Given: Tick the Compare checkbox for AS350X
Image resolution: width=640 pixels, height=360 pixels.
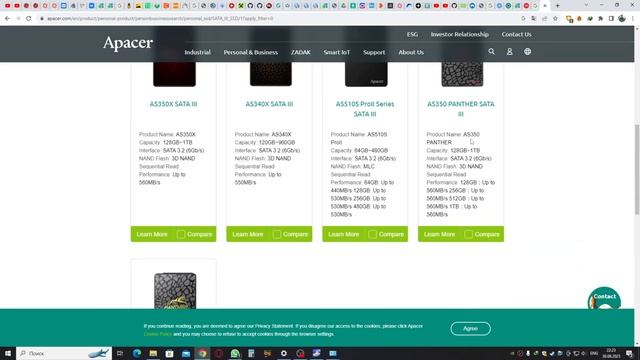Looking at the screenshot, I should (x=181, y=234).
